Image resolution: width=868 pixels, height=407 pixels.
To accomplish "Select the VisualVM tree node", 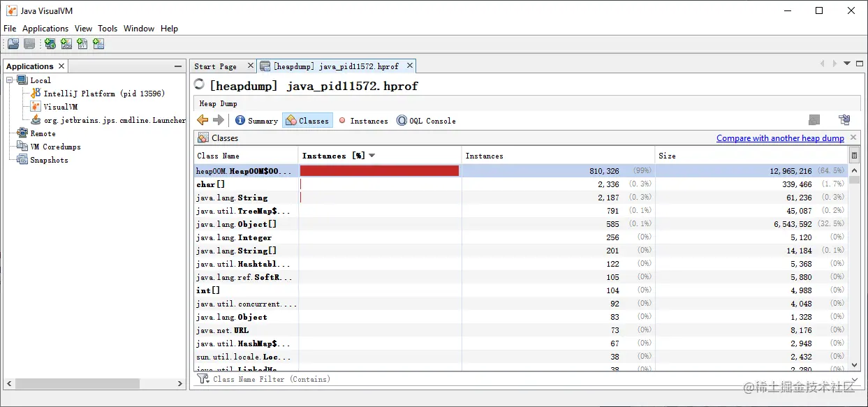I will pos(61,107).
